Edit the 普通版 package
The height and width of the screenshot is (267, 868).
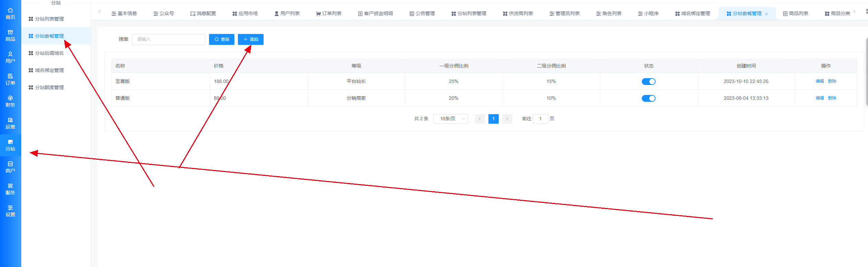(x=820, y=98)
